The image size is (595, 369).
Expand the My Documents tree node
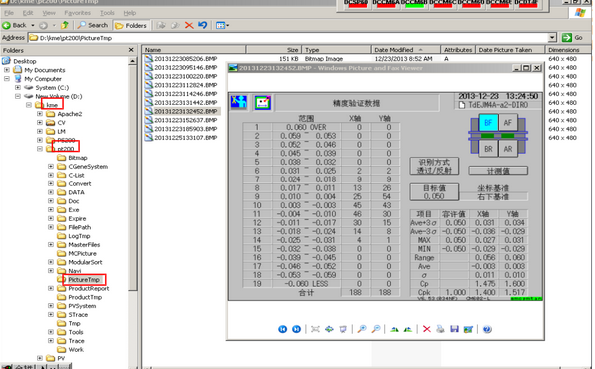(x=7, y=70)
